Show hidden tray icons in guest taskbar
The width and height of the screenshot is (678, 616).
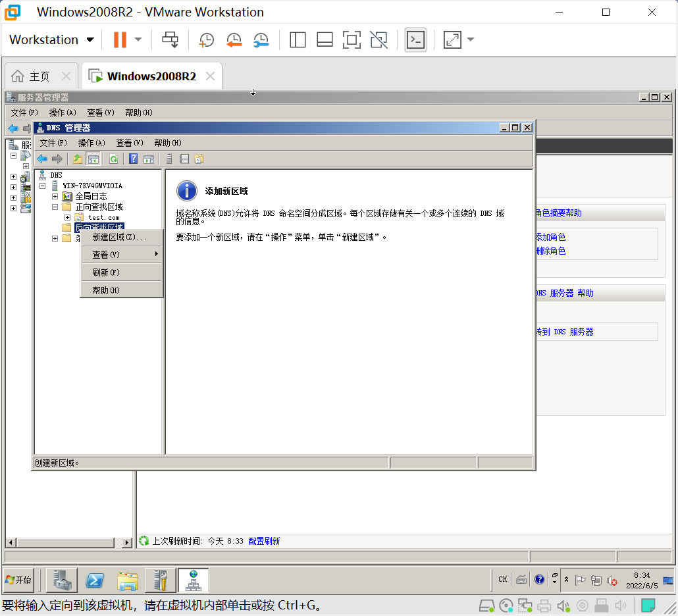point(566,580)
